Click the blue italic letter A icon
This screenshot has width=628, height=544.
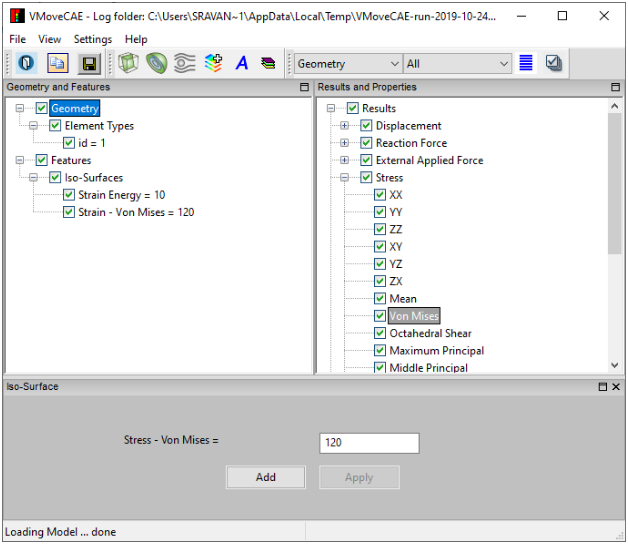(x=241, y=63)
